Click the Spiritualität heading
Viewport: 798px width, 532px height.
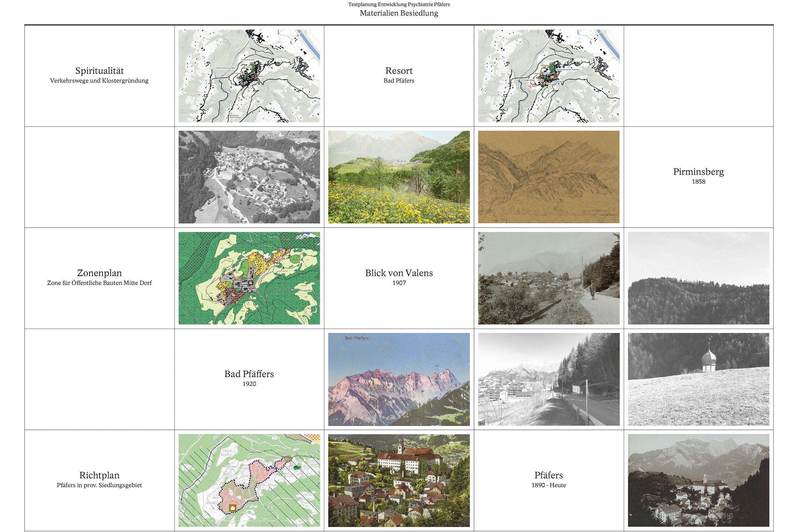99,71
